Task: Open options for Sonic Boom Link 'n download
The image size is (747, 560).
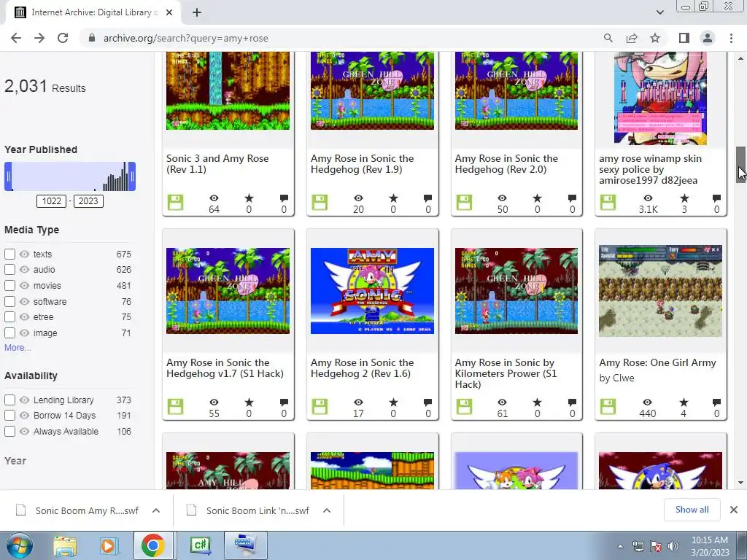Action: click(326, 510)
